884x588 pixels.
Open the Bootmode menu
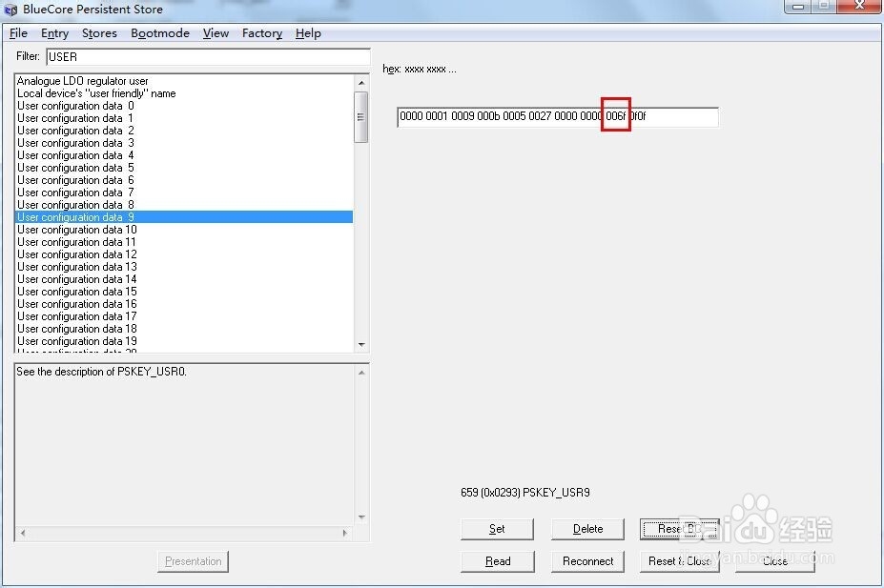coord(160,33)
